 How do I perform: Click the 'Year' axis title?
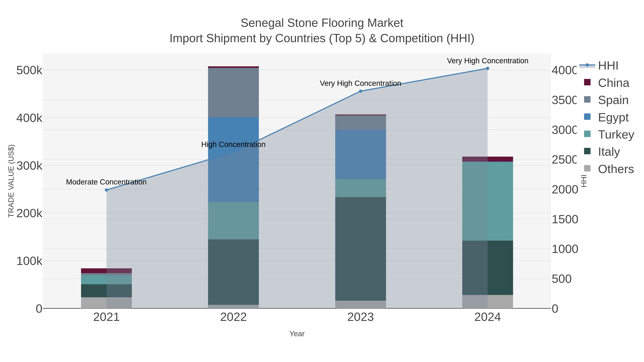[x=297, y=334]
